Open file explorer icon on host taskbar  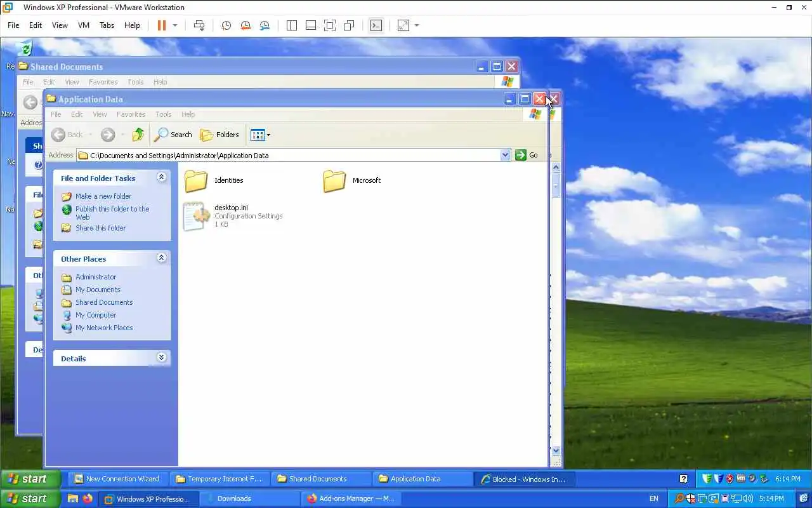(x=72, y=498)
